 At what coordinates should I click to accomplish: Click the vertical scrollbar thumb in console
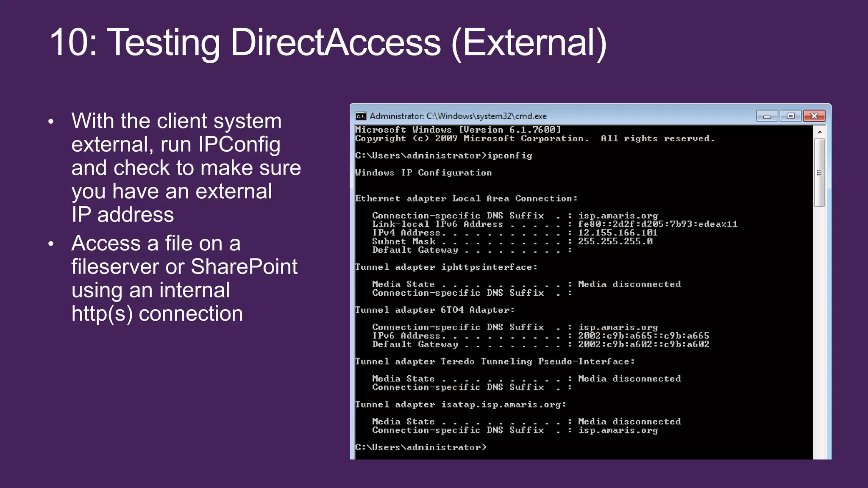820,173
